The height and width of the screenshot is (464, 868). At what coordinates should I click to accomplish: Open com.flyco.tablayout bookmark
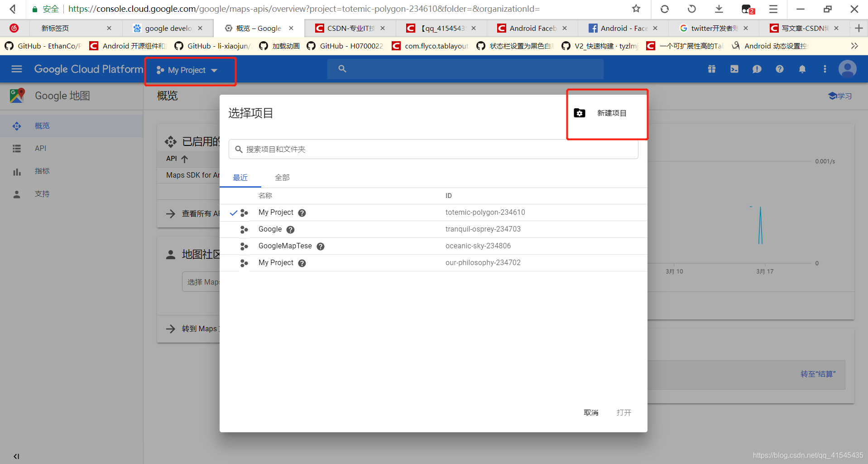tap(430, 46)
